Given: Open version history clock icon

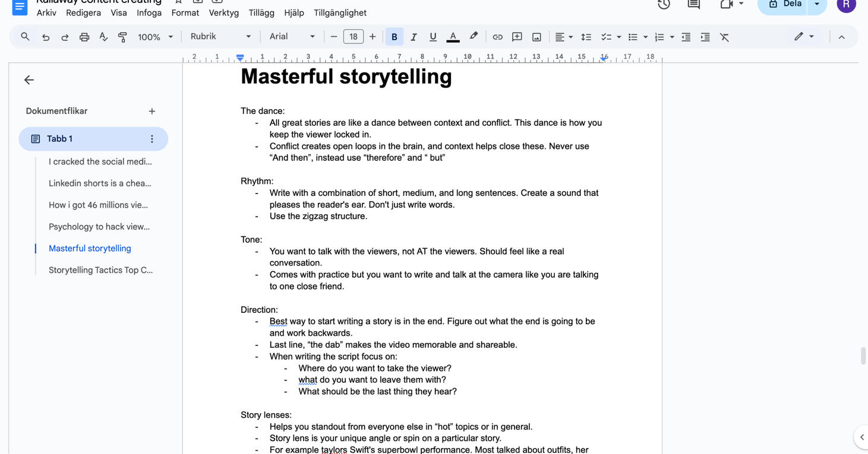Looking at the screenshot, I should pyautogui.click(x=664, y=4).
